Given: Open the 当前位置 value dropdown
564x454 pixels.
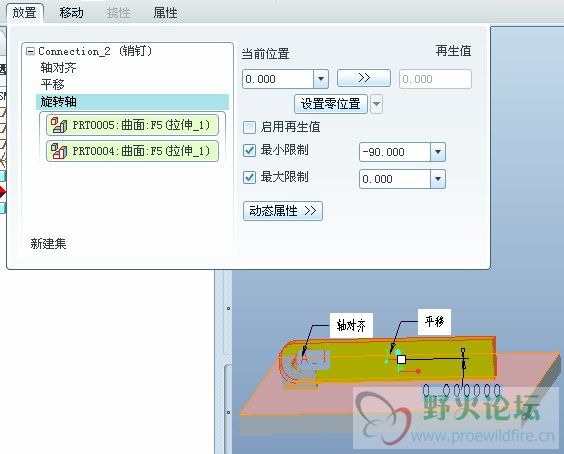Looking at the screenshot, I should [320, 79].
